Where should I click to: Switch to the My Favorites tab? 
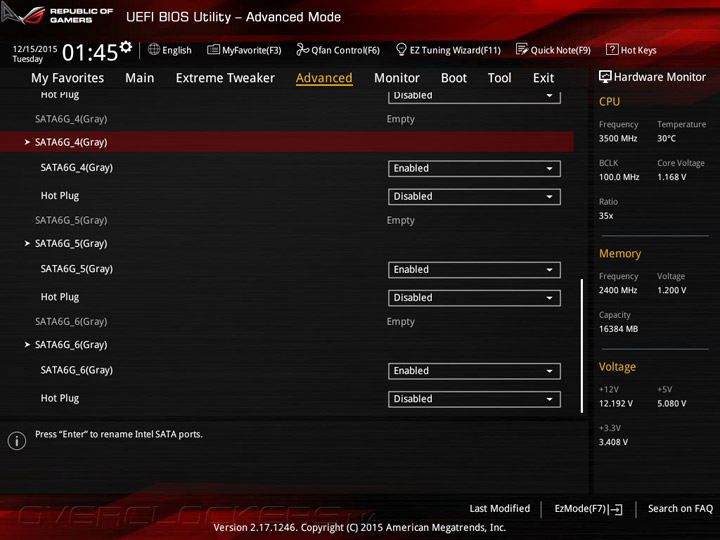tap(68, 78)
